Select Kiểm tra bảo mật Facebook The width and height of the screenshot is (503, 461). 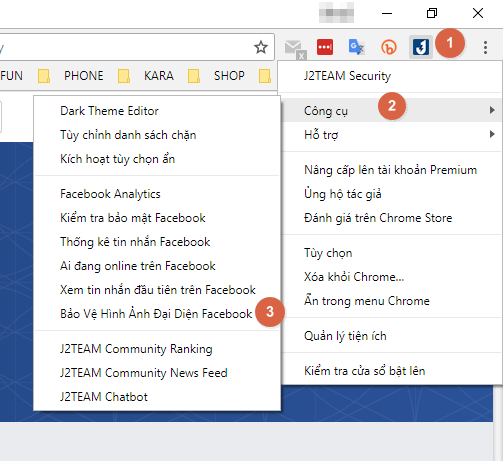157,218
